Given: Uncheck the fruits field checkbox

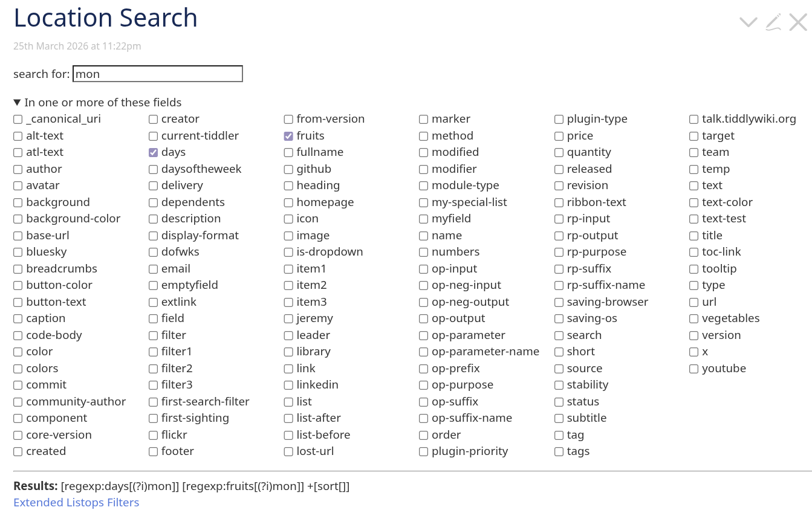Looking at the screenshot, I should 288,136.
